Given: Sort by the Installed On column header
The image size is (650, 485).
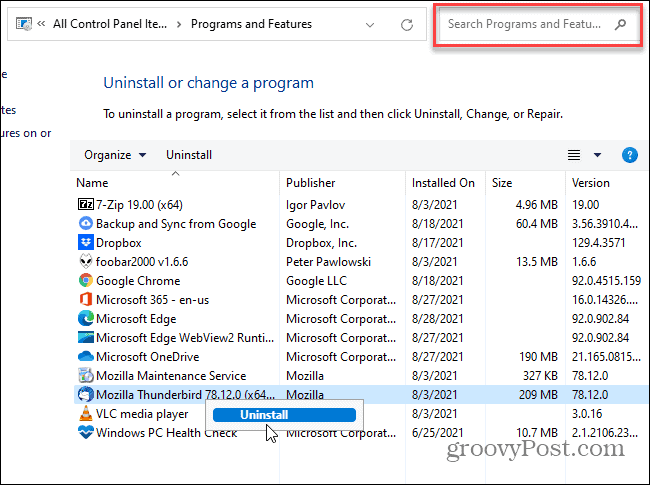Looking at the screenshot, I should (443, 183).
